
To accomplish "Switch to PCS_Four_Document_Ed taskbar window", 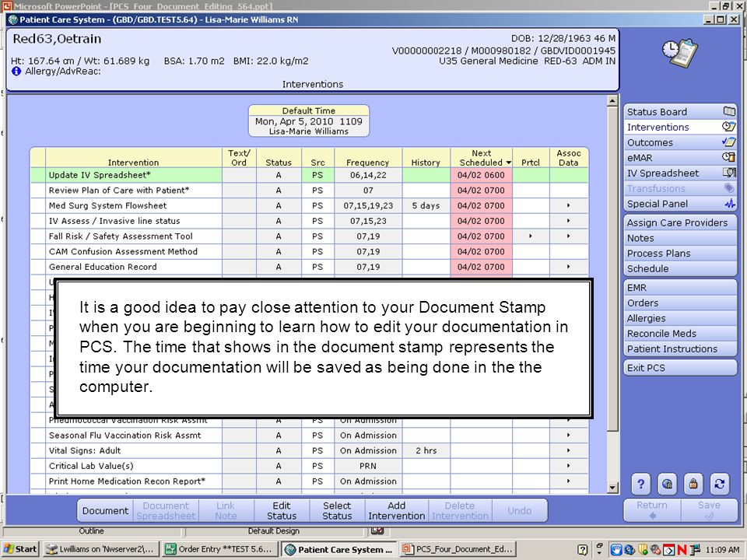I will 458,549.
